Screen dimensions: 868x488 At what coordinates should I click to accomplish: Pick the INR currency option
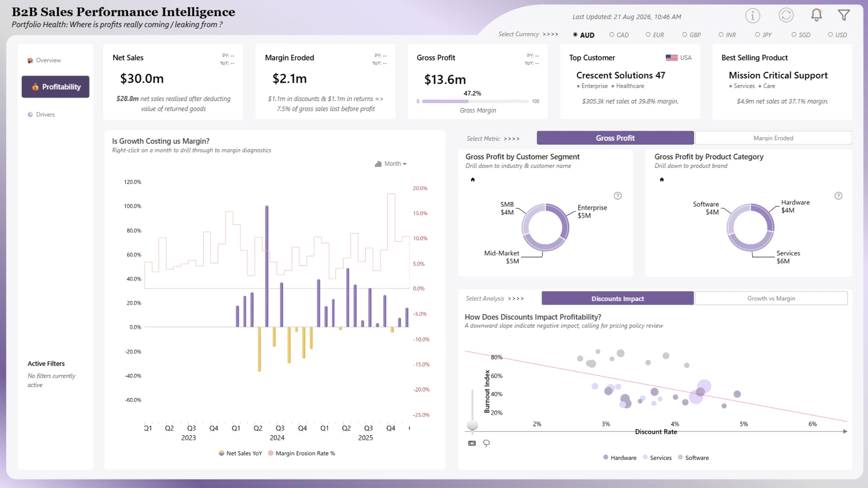(x=727, y=35)
